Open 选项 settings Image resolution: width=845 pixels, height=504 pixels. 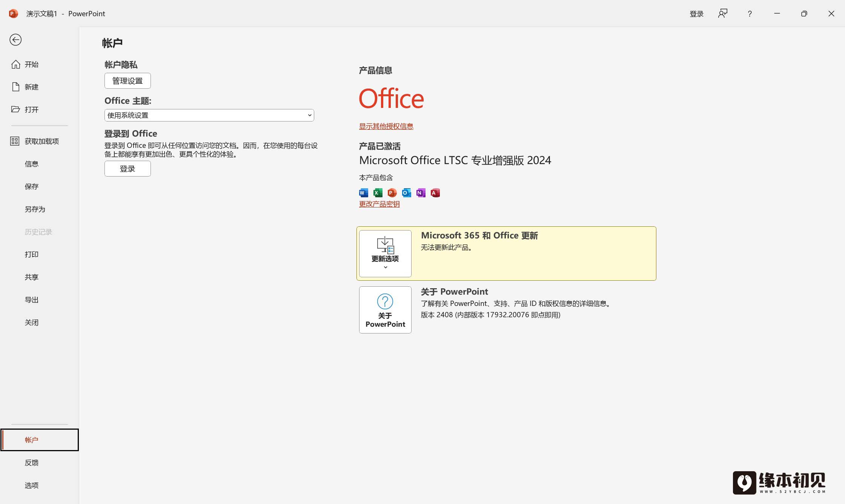point(39,485)
